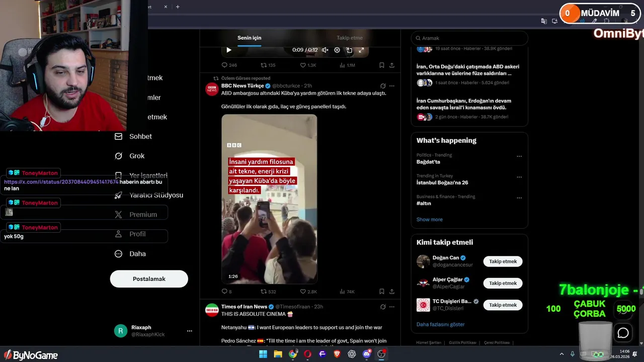Click the Aramak search field
The width and height of the screenshot is (644, 362).
[469, 38]
